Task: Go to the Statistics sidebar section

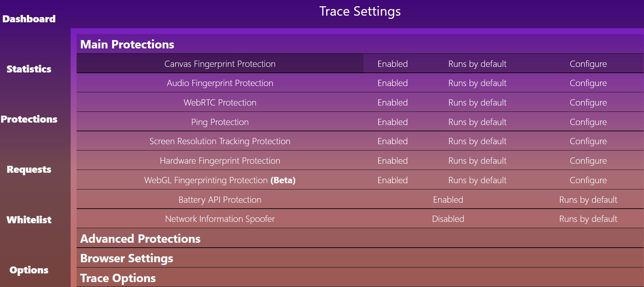Action: pyautogui.click(x=29, y=69)
